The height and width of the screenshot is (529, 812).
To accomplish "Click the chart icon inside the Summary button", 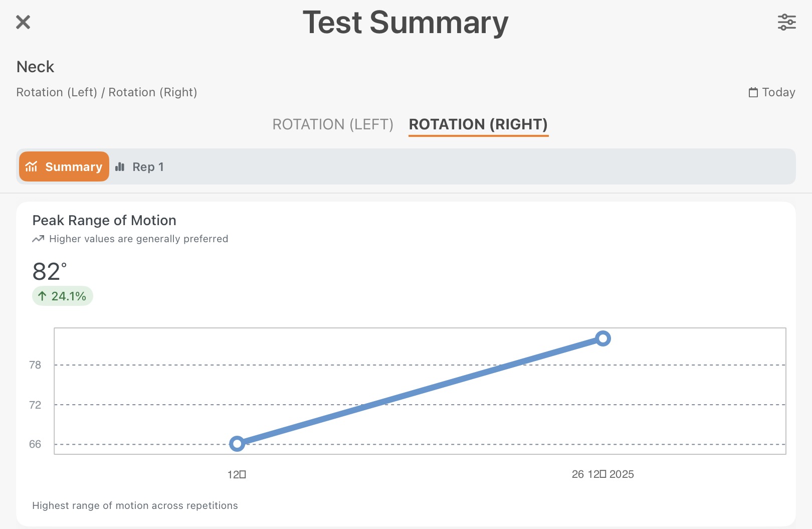I will click(32, 166).
